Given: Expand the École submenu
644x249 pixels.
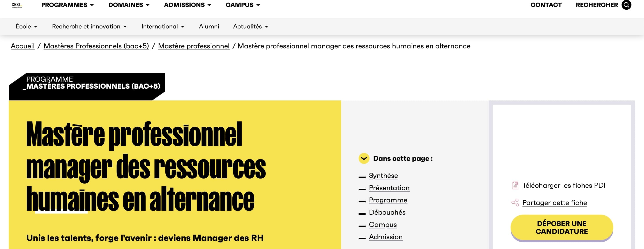Looking at the screenshot, I should click(27, 26).
